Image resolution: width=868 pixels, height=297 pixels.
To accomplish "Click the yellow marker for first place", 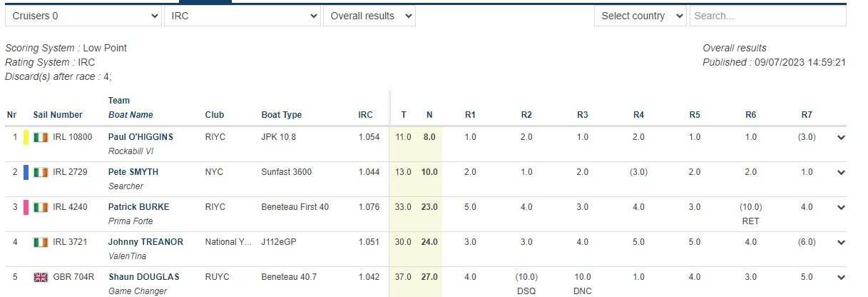I will click(26, 137).
